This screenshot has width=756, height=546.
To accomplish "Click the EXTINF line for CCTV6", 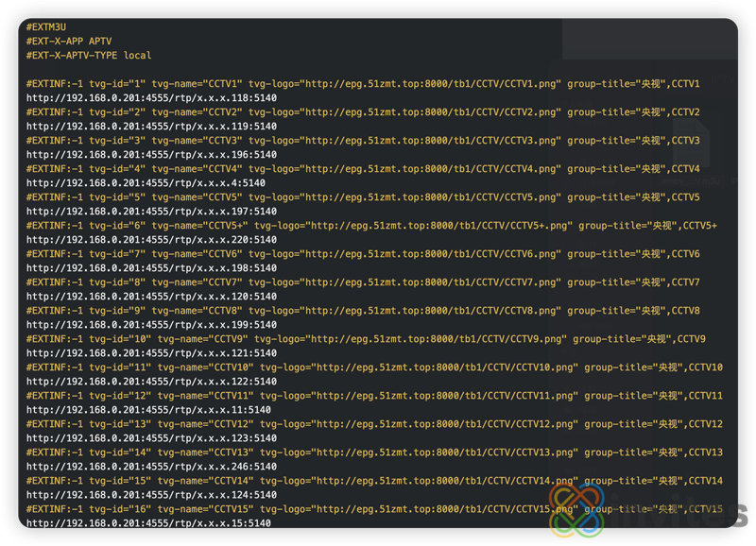I will pyautogui.click(x=363, y=254).
